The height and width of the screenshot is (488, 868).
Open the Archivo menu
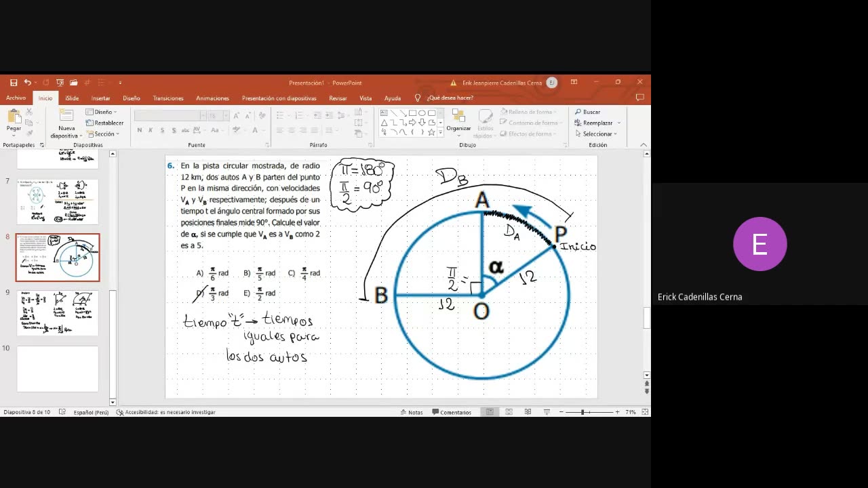click(x=16, y=98)
